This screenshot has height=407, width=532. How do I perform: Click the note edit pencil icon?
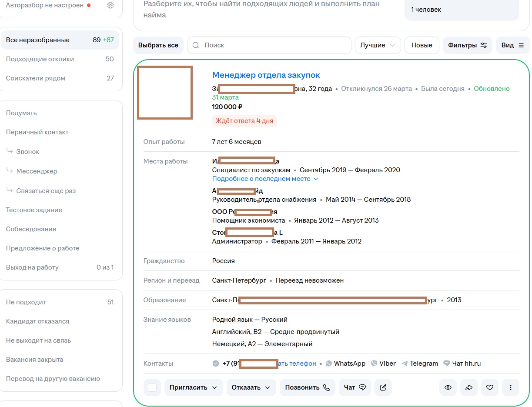tap(383, 387)
